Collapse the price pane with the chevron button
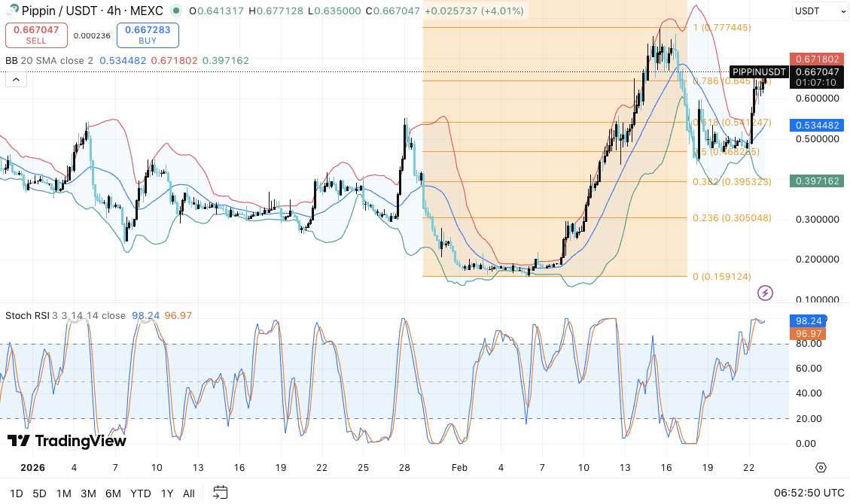This screenshot has width=850, height=504. point(16,78)
